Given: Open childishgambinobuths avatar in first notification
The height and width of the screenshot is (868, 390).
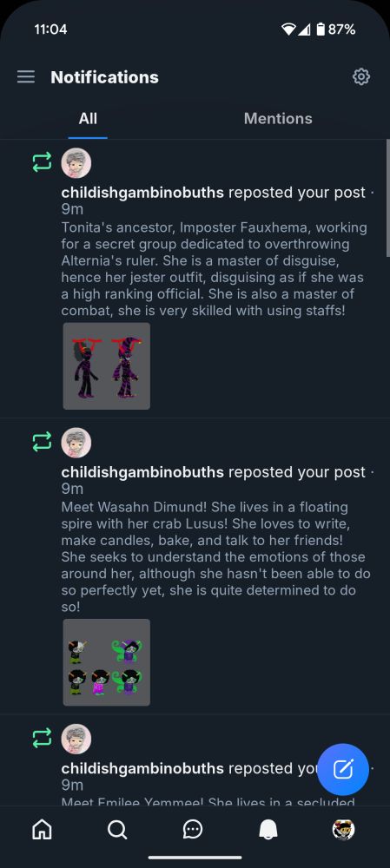Looking at the screenshot, I should (x=76, y=163).
